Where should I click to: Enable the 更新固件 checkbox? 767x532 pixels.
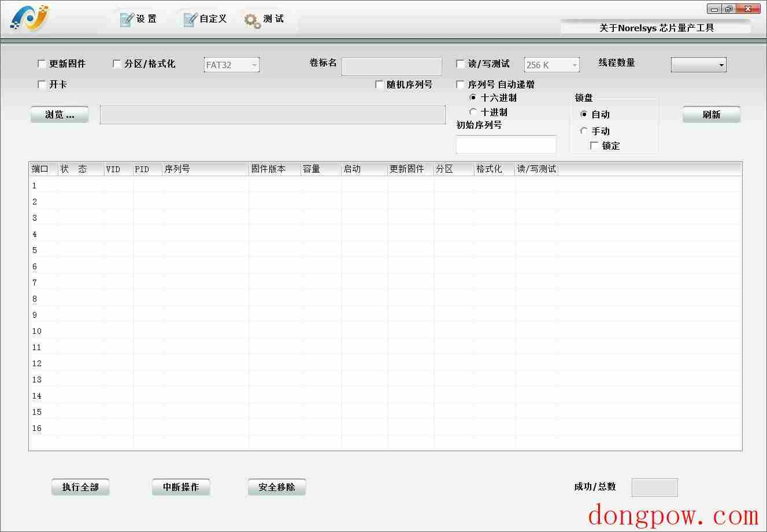[x=42, y=64]
